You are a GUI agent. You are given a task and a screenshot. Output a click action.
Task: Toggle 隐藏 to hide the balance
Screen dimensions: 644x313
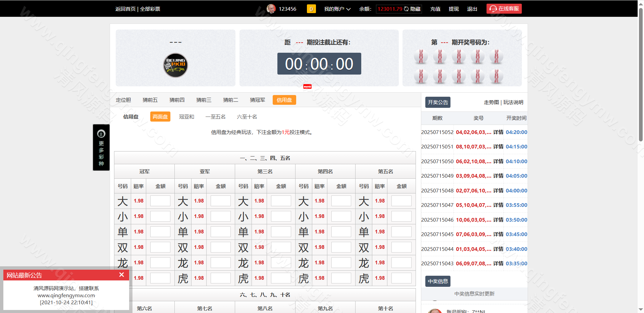point(416,9)
